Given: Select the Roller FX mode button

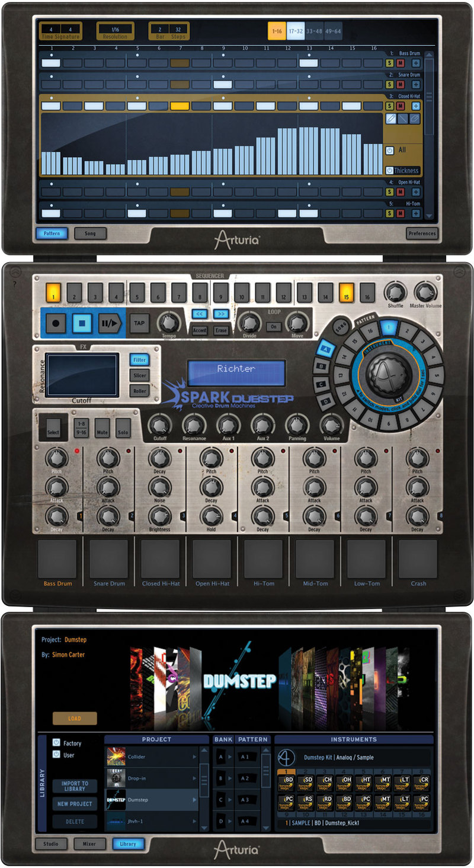Looking at the screenshot, I should pyautogui.click(x=140, y=391).
